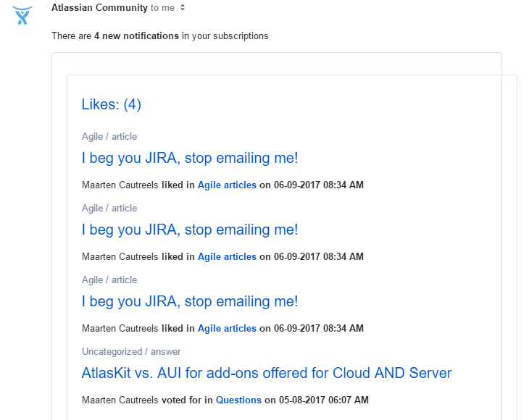Click the "05-08-2017 06:07 AM" timestamp
Screen dimensions: 529x420
(323, 400)
